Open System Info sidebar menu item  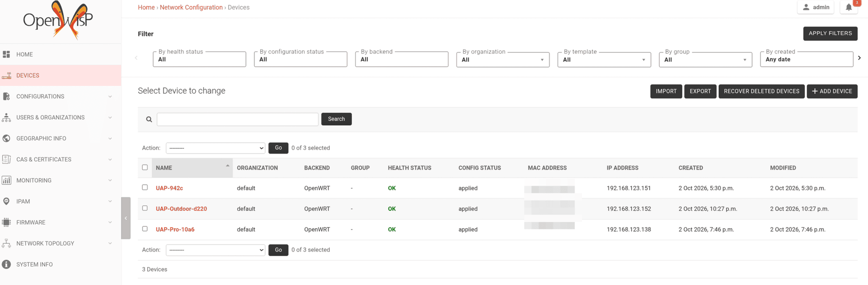click(x=61, y=264)
